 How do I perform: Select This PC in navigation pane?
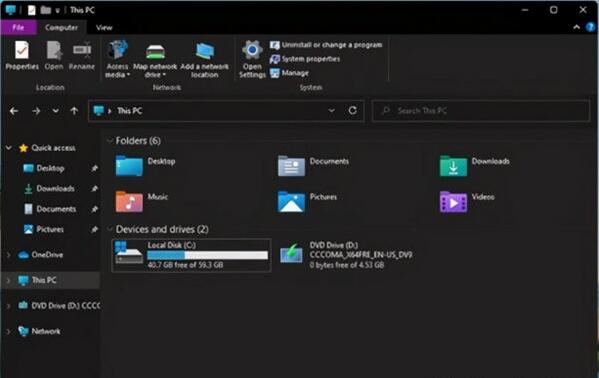pyautogui.click(x=44, y=280)
